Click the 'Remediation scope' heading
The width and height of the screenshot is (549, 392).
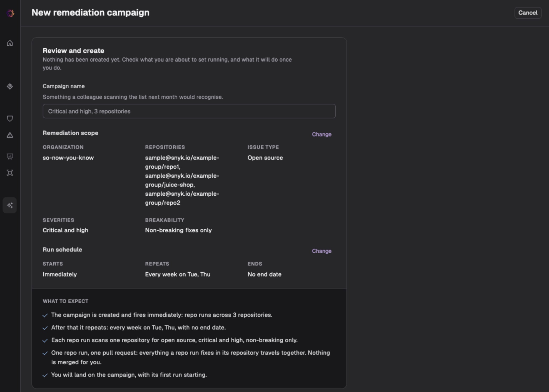pyautogui.click(x=71, y=133)
